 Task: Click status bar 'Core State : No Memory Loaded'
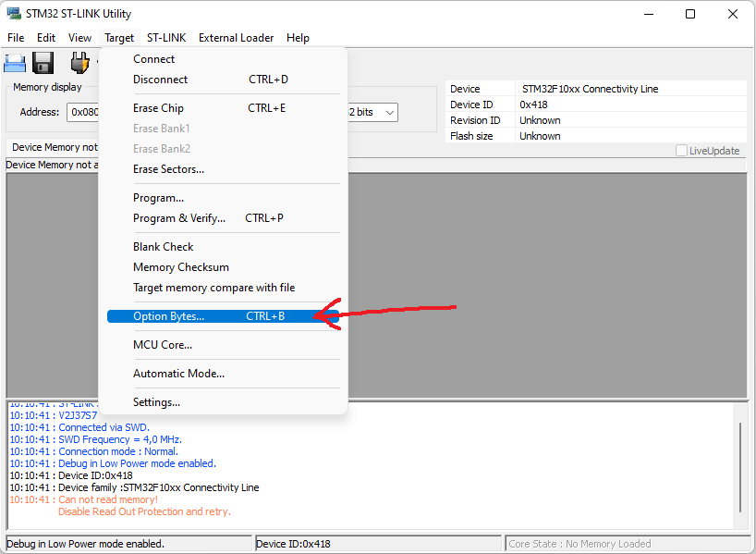579,544
